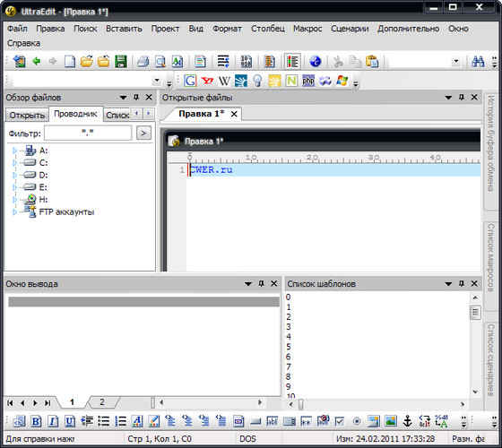Open the Открыть tab in file view

pyautogui.click(x=27, y=116)
